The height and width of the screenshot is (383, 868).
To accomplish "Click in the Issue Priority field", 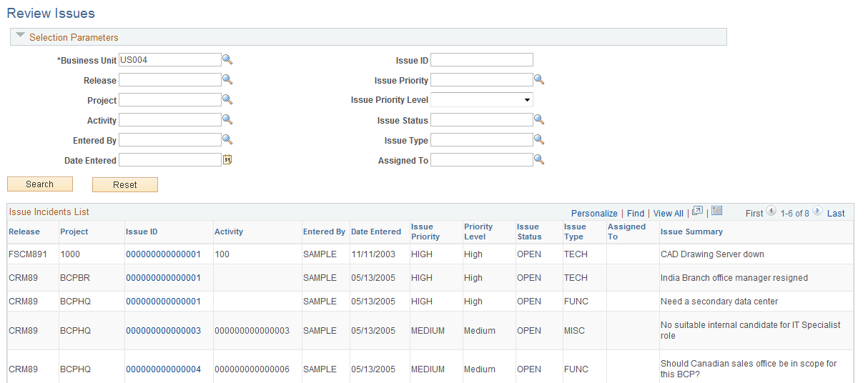I will tap(482, 80).
